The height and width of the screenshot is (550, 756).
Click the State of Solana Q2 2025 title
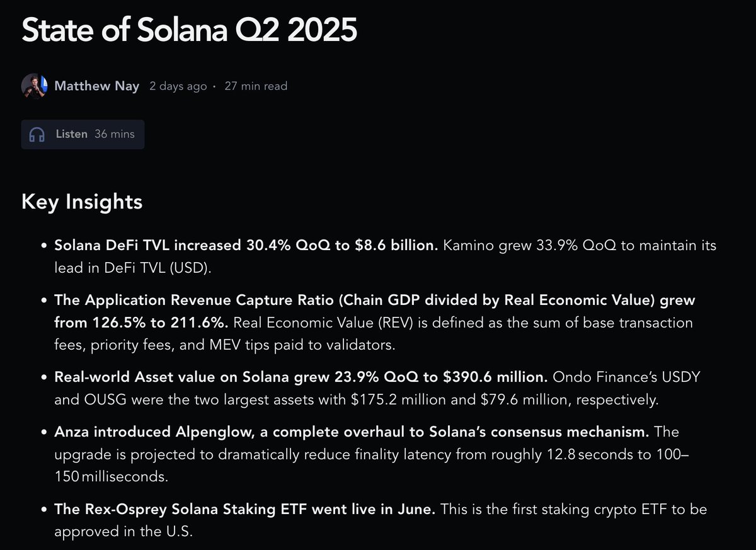click(x=189, y=30)
